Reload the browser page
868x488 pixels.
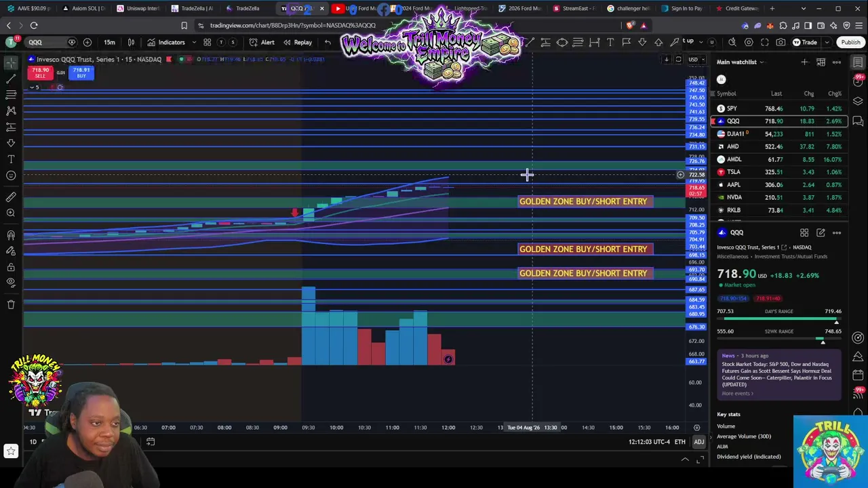34,26
